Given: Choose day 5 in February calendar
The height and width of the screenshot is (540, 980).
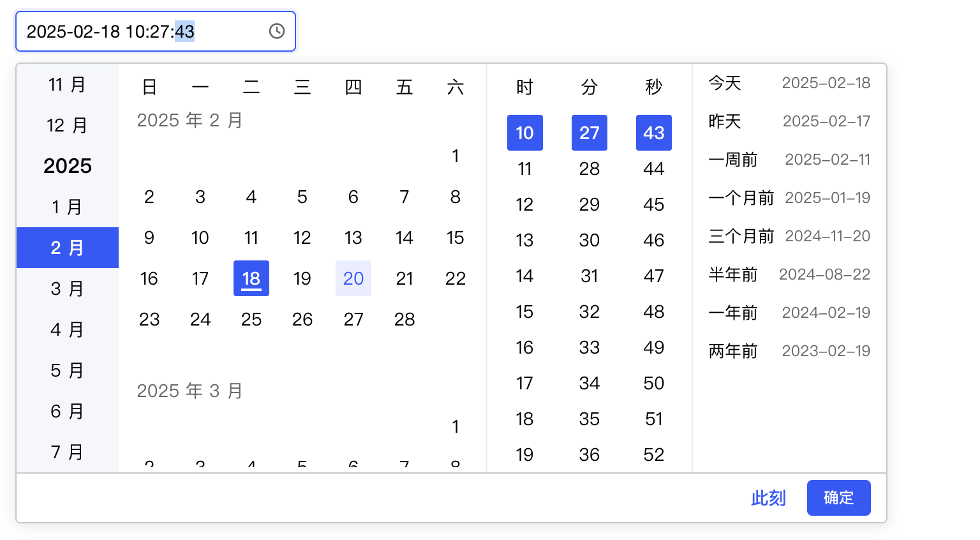Looking at the screenshot, I should click(302, 197).
